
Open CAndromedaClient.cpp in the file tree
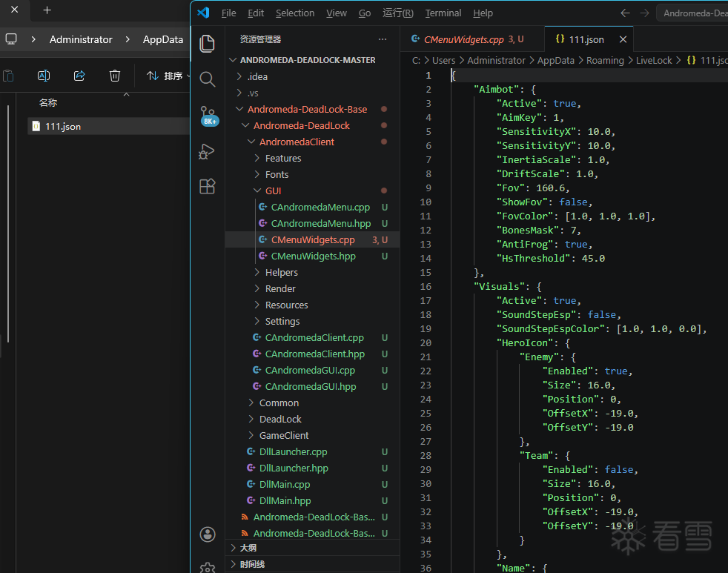click(x=312, y=337)
